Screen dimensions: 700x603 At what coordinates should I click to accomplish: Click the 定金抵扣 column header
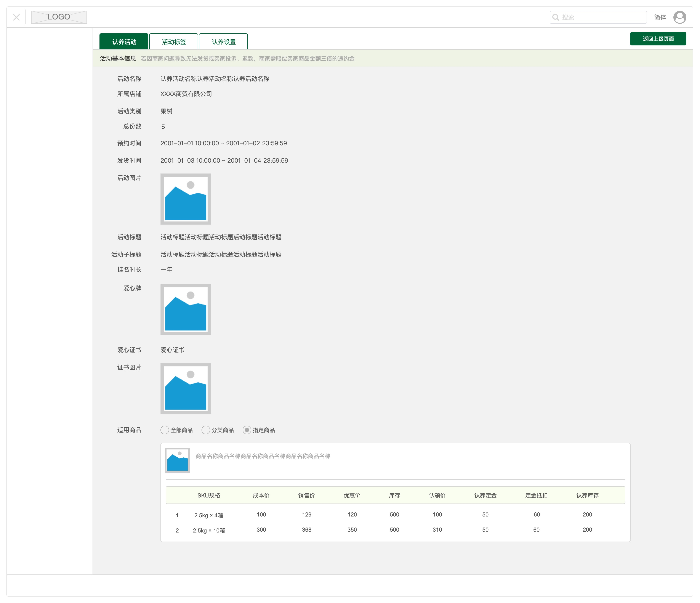tap(536, 495)
